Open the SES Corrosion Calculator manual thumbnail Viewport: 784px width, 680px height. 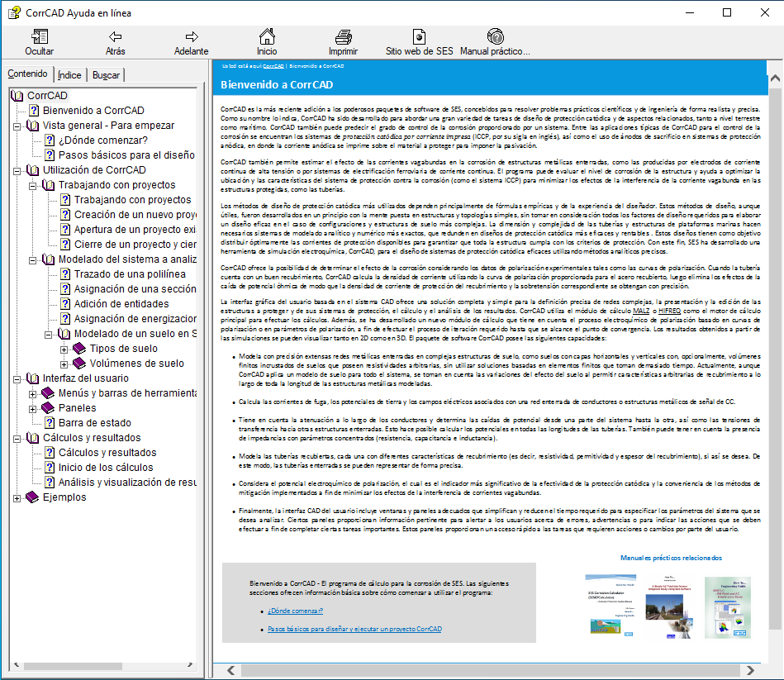tap(611, 606)
